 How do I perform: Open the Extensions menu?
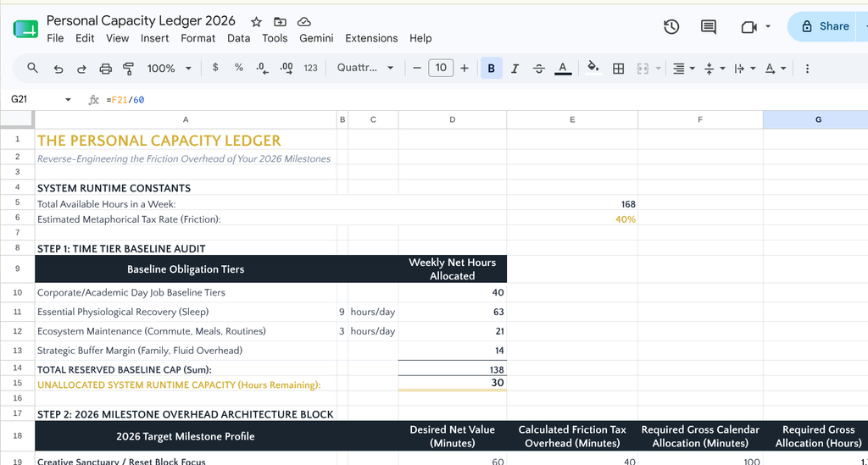pos(371,38)
